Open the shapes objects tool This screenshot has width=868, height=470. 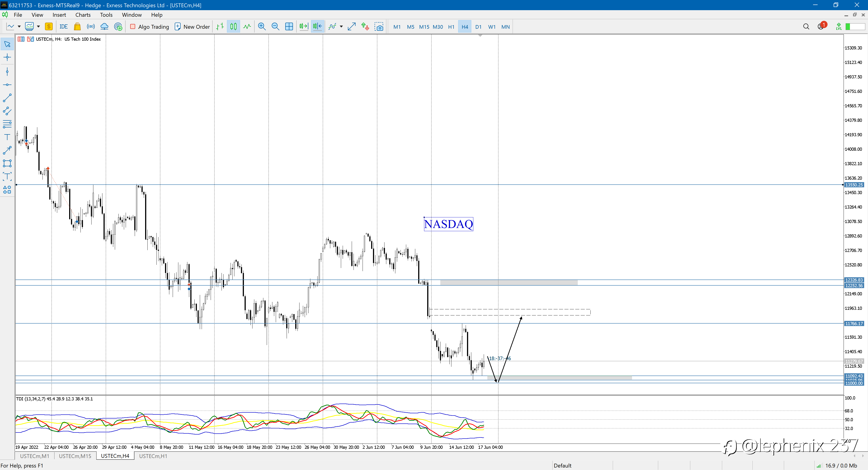pyautogui.click(x=7, y=190)
